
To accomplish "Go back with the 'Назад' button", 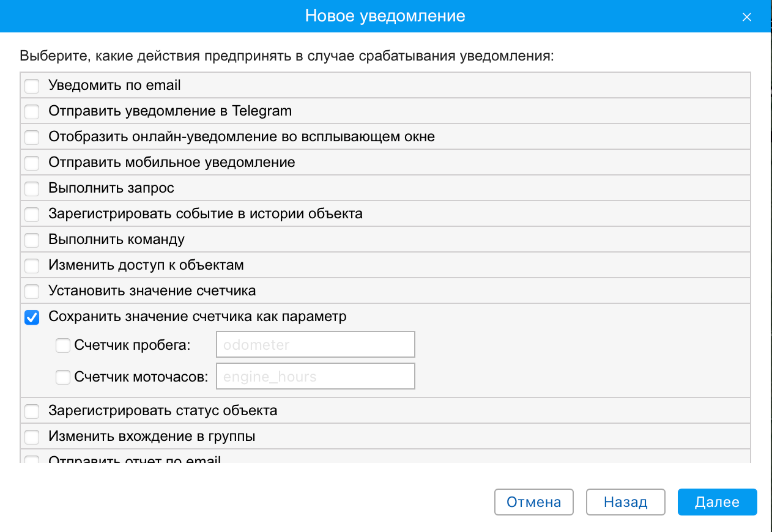I will (x=625, y=502).
